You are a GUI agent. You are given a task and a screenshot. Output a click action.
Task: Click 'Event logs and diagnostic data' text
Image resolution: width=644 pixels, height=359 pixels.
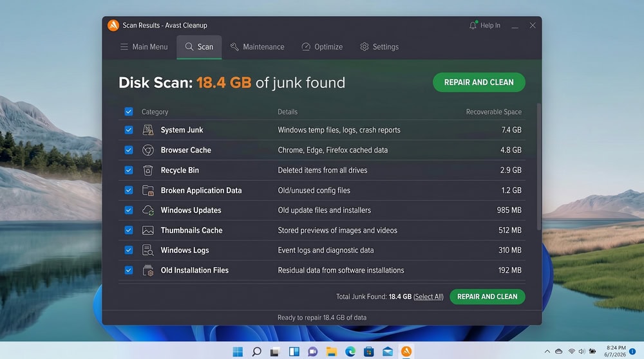326,250
